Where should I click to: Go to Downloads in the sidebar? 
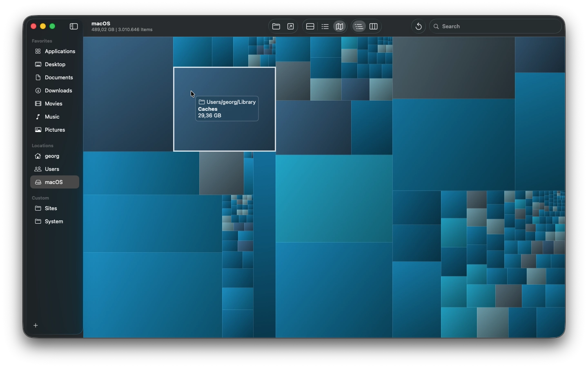(55, 91)
